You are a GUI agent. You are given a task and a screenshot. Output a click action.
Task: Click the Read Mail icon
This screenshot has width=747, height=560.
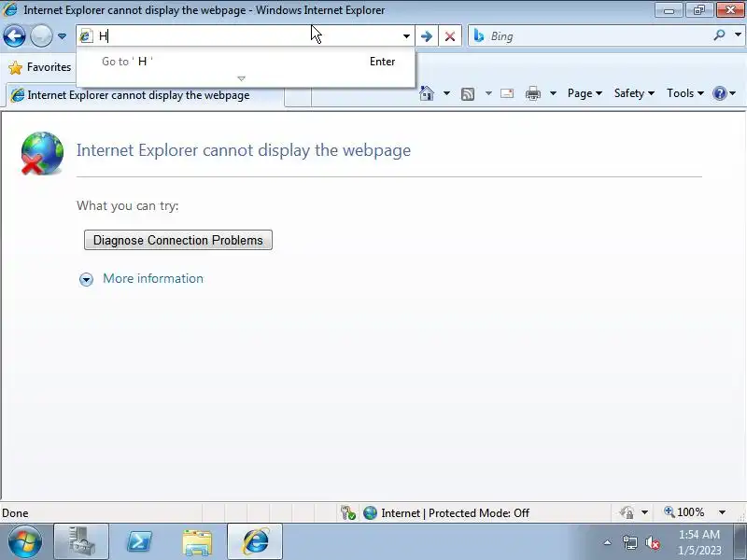coord(507,93)
